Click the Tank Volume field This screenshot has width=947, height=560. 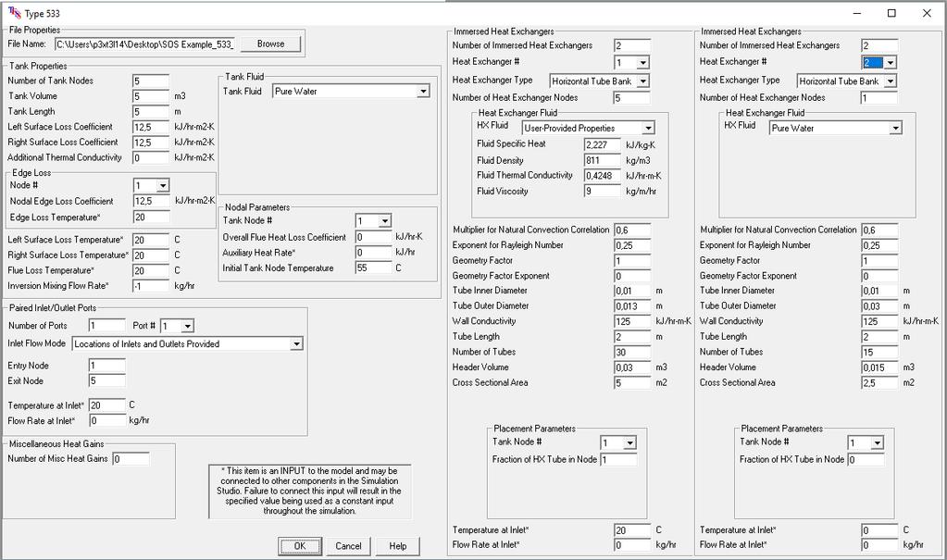[x=150, y=96]
